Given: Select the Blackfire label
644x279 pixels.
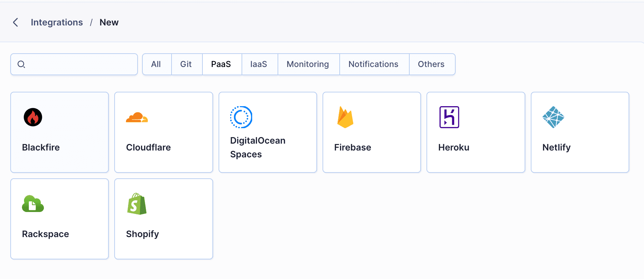Looking at the screenshot, I should (41, 147).
